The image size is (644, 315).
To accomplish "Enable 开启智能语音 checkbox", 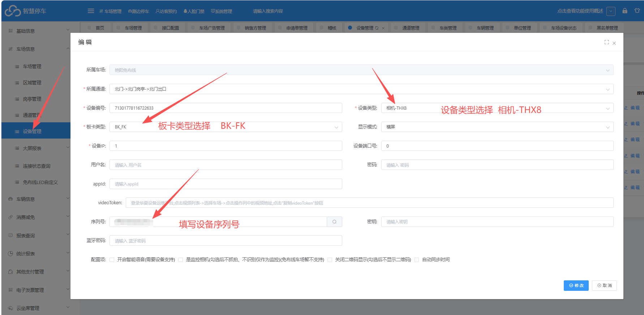I will pos(112,260).
